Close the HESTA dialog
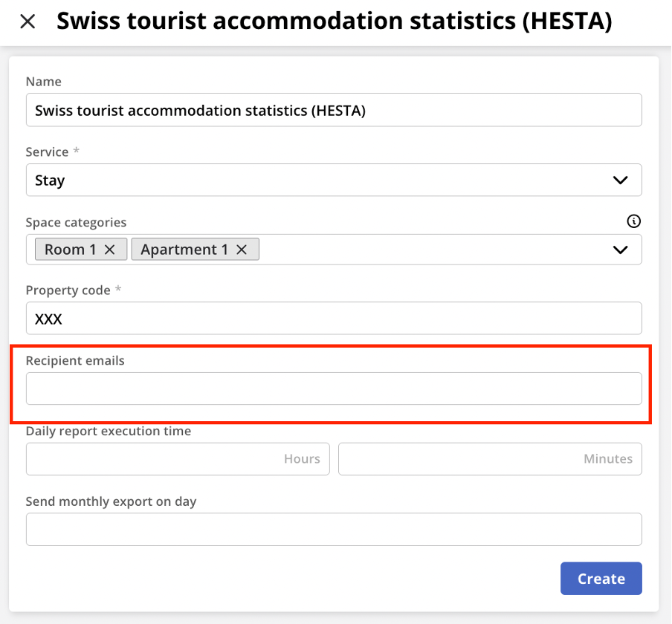Screen dimensions: 672x624 (28, 22)
